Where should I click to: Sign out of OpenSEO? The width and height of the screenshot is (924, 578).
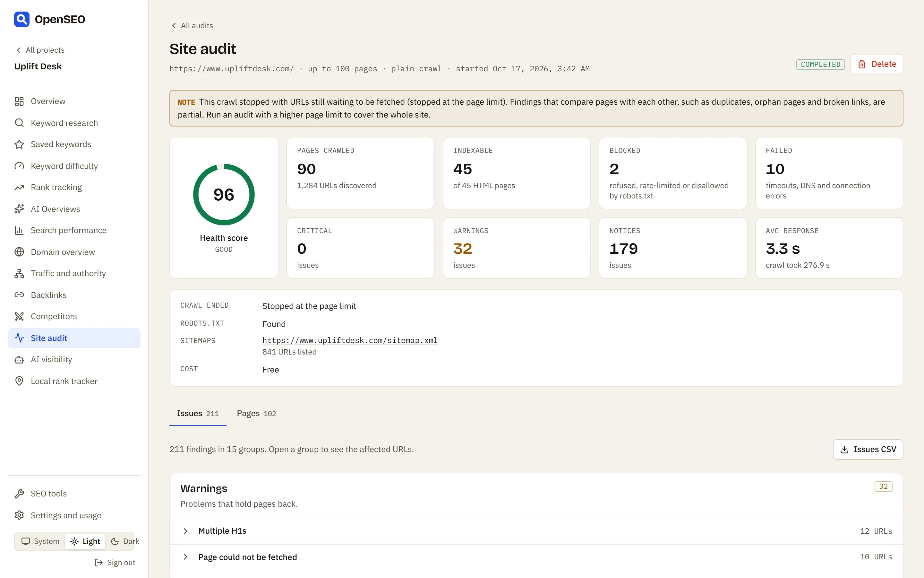115,562
